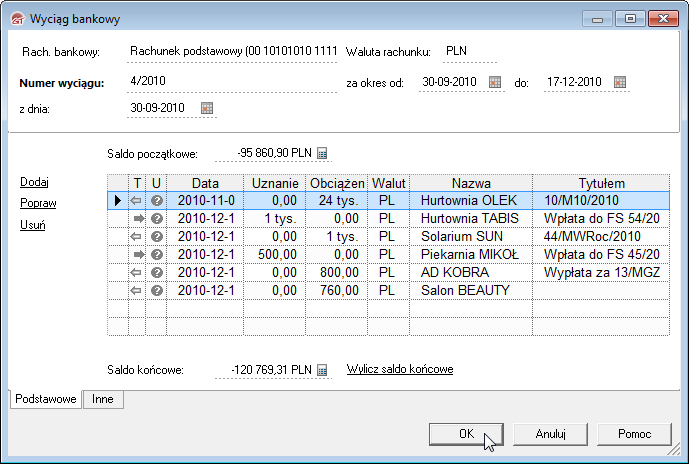689x464 pixels.
Task: Open calendar picker for 'z dnia' date
Action: (207, 108)
